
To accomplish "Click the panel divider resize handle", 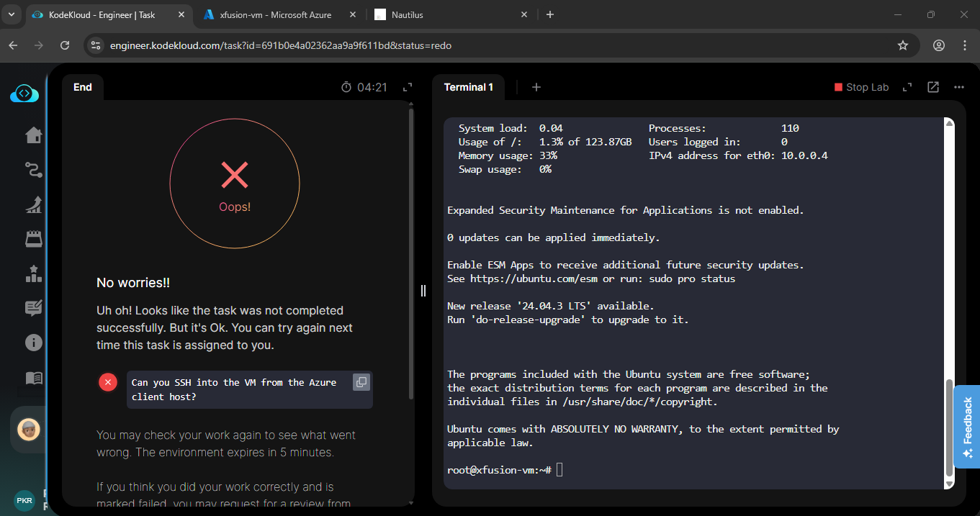I will click(423, 291).
